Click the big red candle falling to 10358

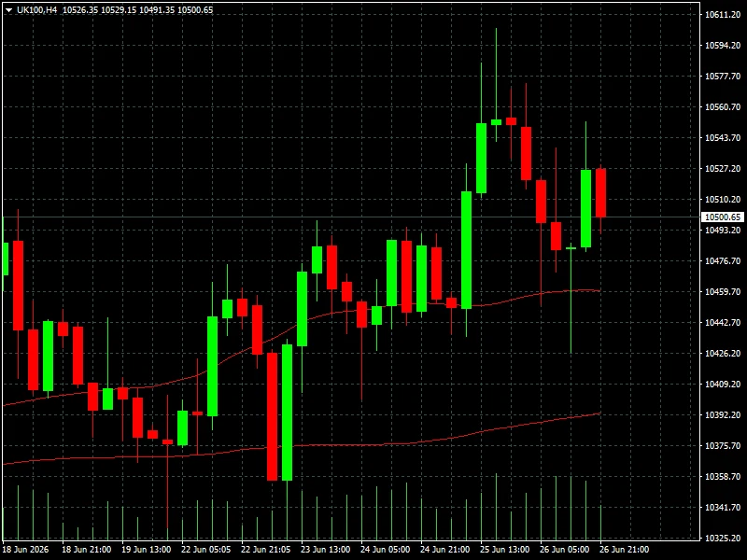point(272,416)
